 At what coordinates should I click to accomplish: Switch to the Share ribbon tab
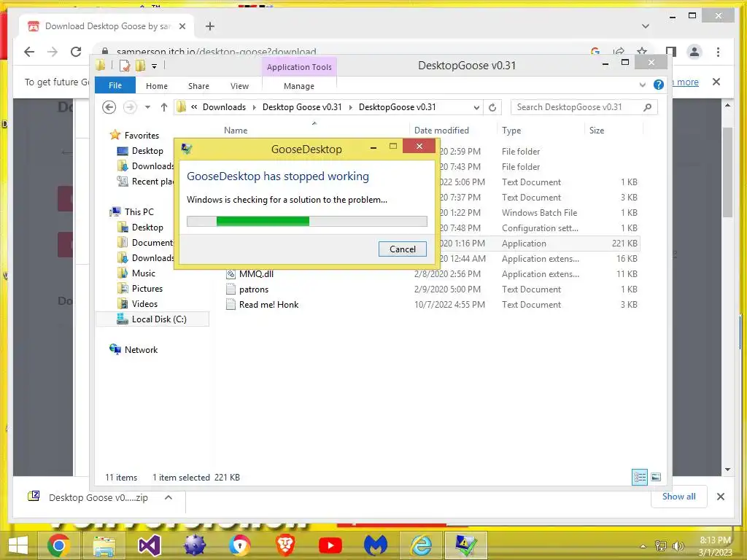(x=198, y=86)
